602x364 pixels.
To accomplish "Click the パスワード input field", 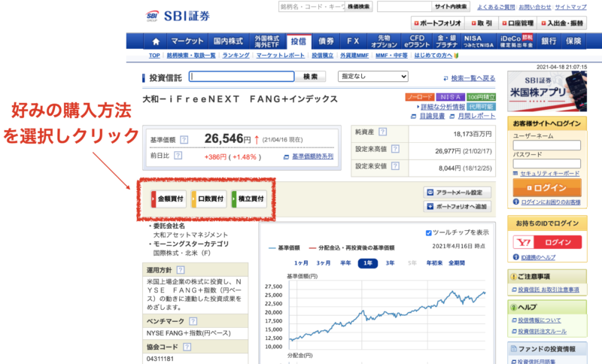I will 547,164.
